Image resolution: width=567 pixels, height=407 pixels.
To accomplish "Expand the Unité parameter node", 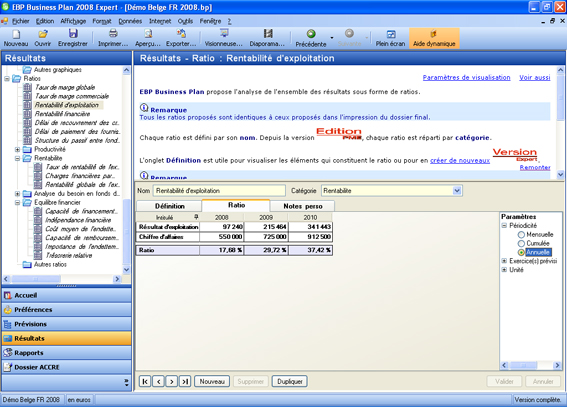I will tap(504, 270).
